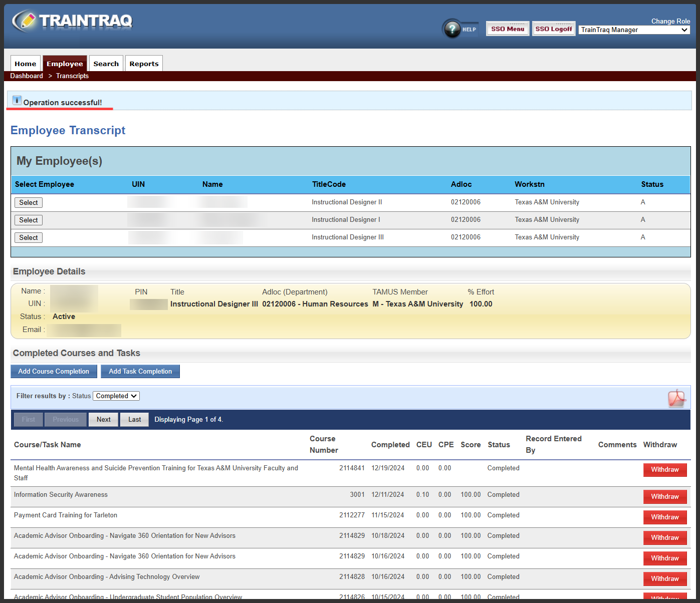
Task: Withdraw the Information Security Awareness course
Action: tap(665, 496)
